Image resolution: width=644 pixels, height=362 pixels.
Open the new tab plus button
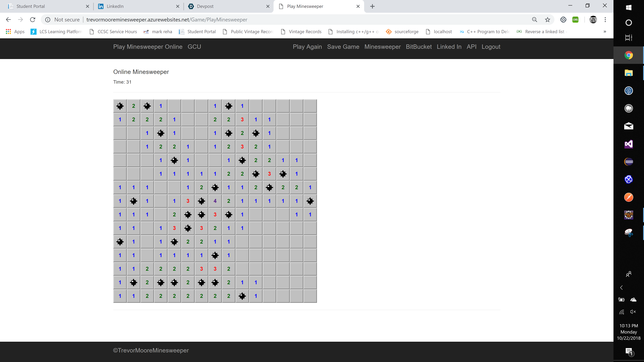tap(372, 7)
